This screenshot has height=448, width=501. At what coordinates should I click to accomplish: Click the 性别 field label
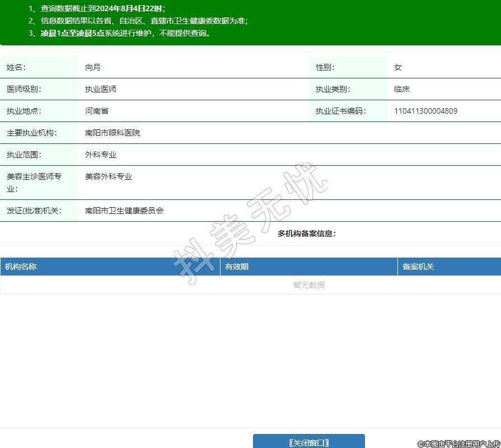(x=325, y=67)
